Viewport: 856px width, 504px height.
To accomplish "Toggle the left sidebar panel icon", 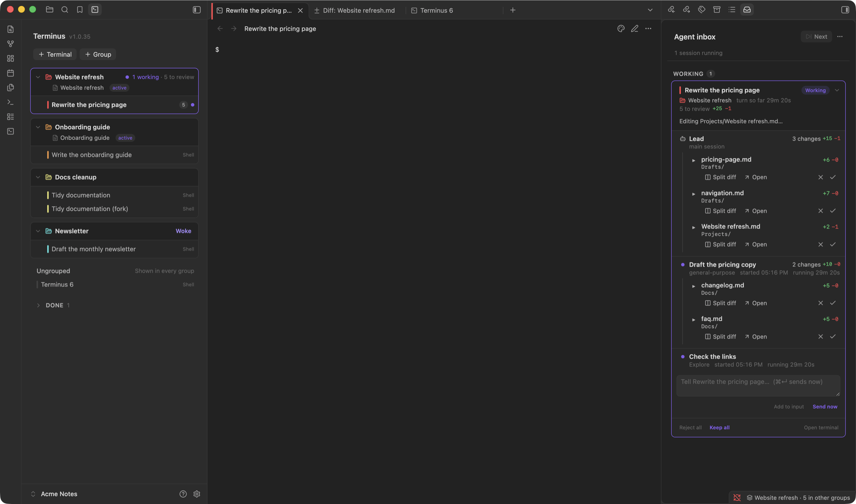I will 197,10.
